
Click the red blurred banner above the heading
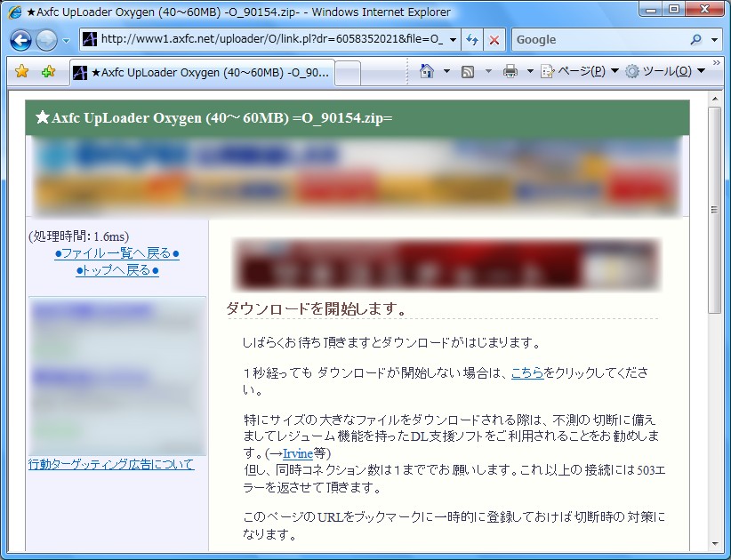446,264
